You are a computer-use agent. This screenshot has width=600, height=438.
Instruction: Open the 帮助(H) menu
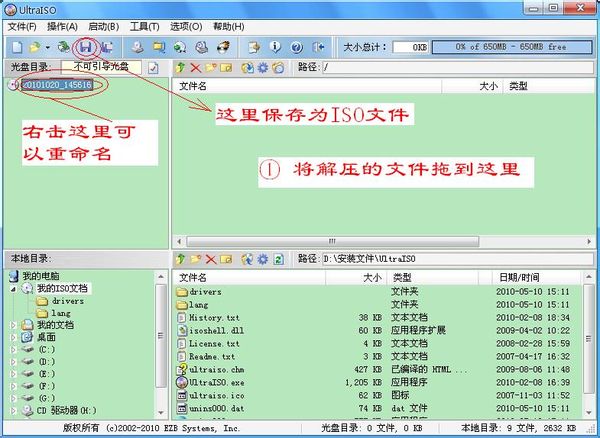228,27
